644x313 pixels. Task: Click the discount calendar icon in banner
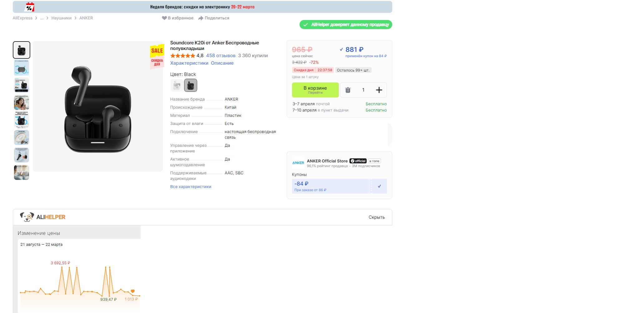coord(30,7)
